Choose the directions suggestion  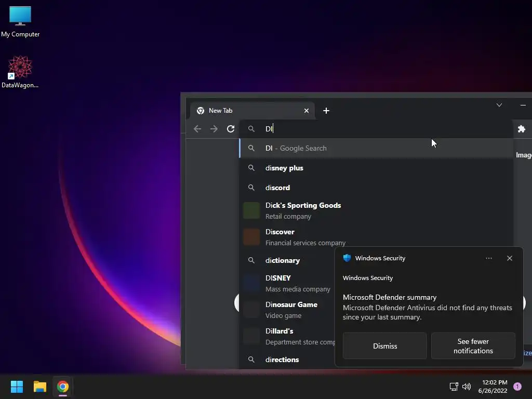point(287,360)
